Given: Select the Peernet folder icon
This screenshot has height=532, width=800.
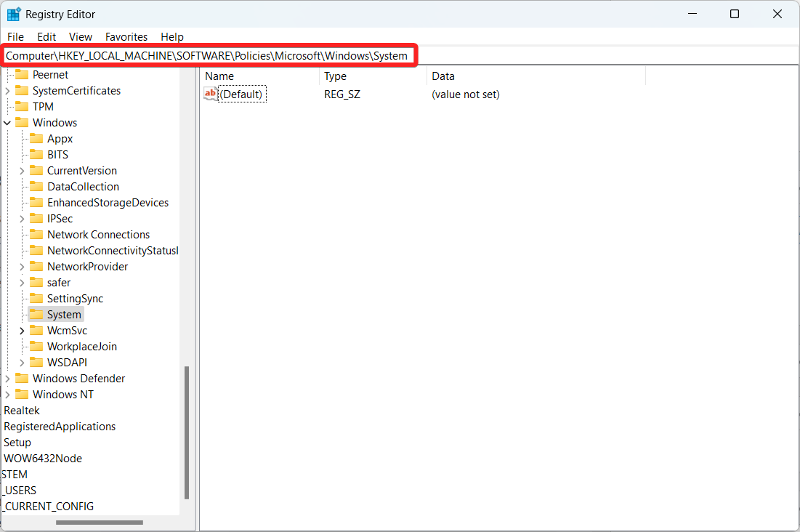Looking at the screenshot, I should [x=23, y=74].
